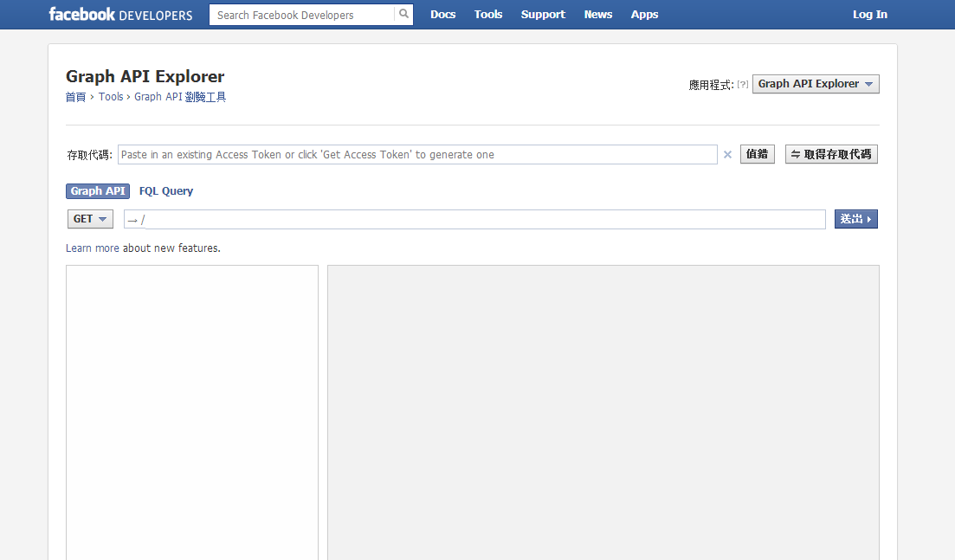Open the Tools menu

pos(488,15)
